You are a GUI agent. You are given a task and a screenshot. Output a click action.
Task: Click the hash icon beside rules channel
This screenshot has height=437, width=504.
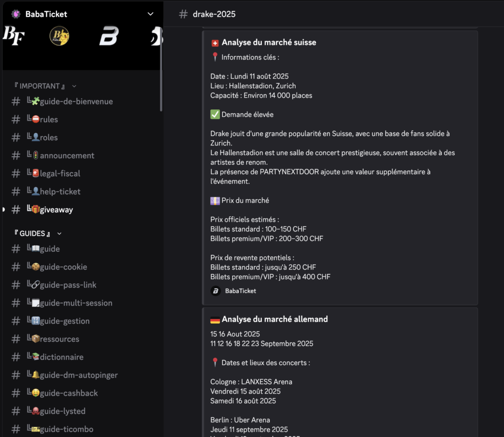pyautogui.click(x=16, y=120)
